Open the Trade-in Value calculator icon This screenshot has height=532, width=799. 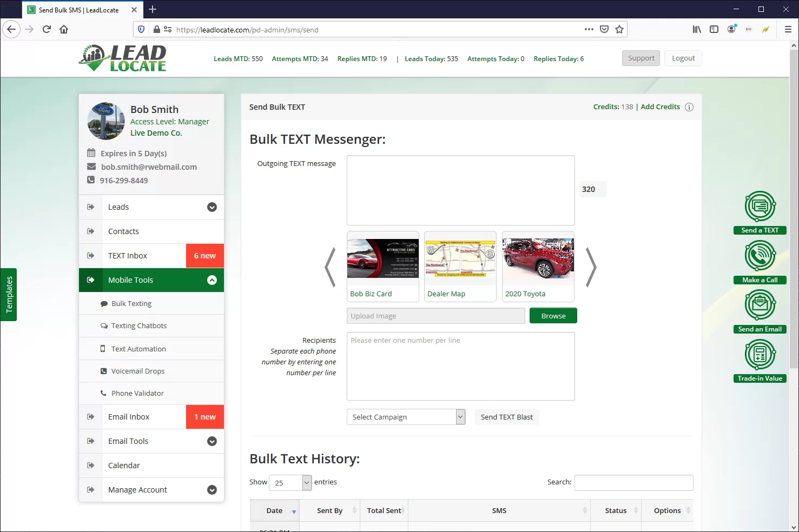tap(760, 355)
